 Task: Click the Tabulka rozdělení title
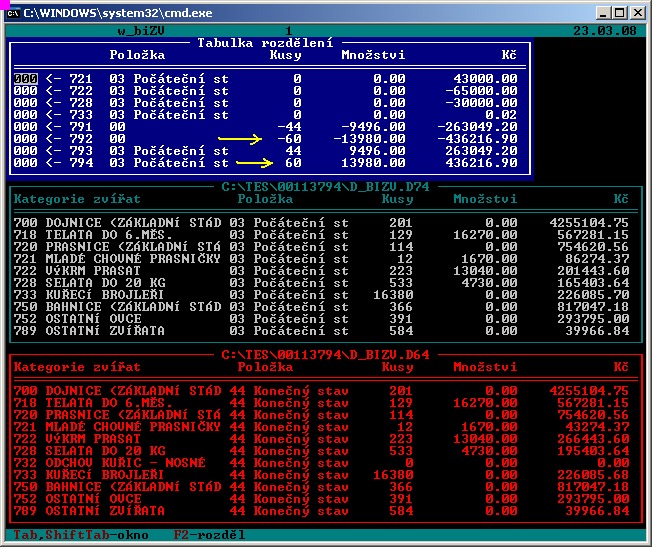pos(265,43)
